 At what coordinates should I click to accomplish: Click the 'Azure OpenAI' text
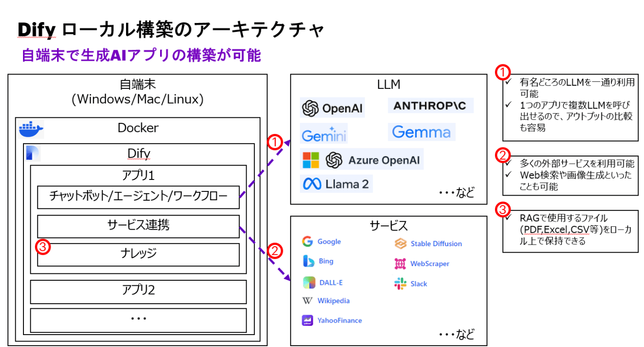pos(384,160)
